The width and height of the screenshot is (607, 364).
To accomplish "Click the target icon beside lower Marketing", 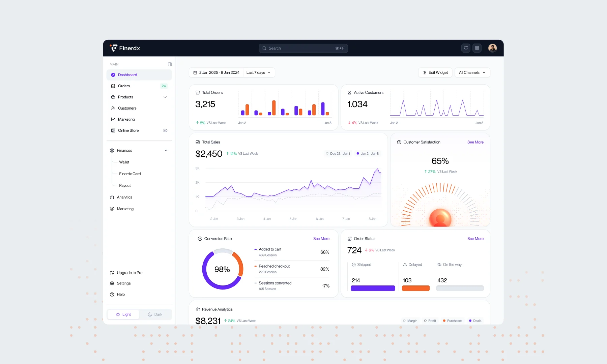I will coord(112,209).
